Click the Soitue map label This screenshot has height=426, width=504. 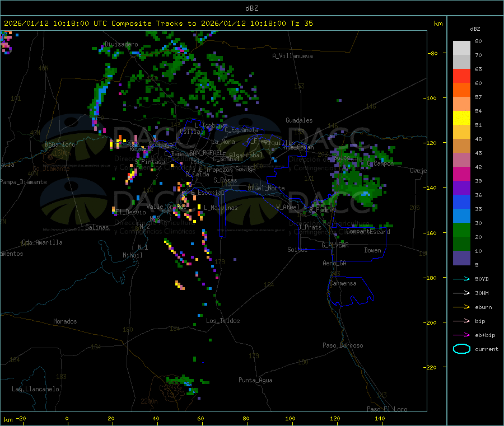pyautogui.click(x=297, y=250)
